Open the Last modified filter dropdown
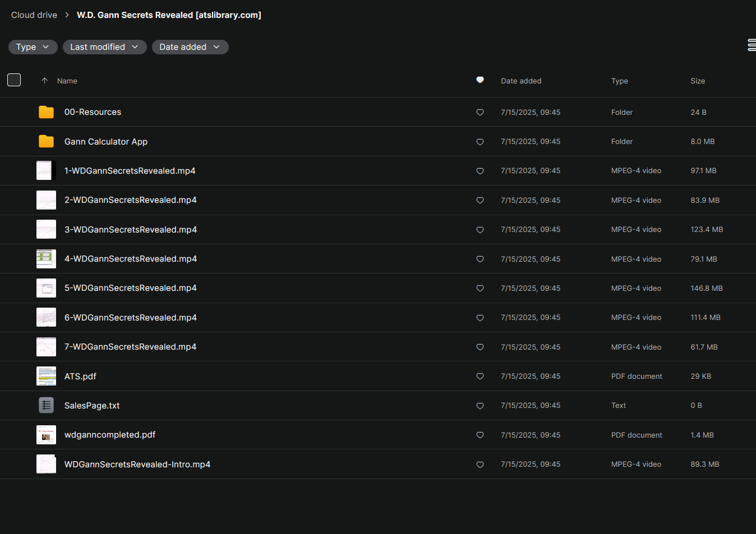This screenshot has height=534, width=756. pyautogui.click(x=104, y=47)
